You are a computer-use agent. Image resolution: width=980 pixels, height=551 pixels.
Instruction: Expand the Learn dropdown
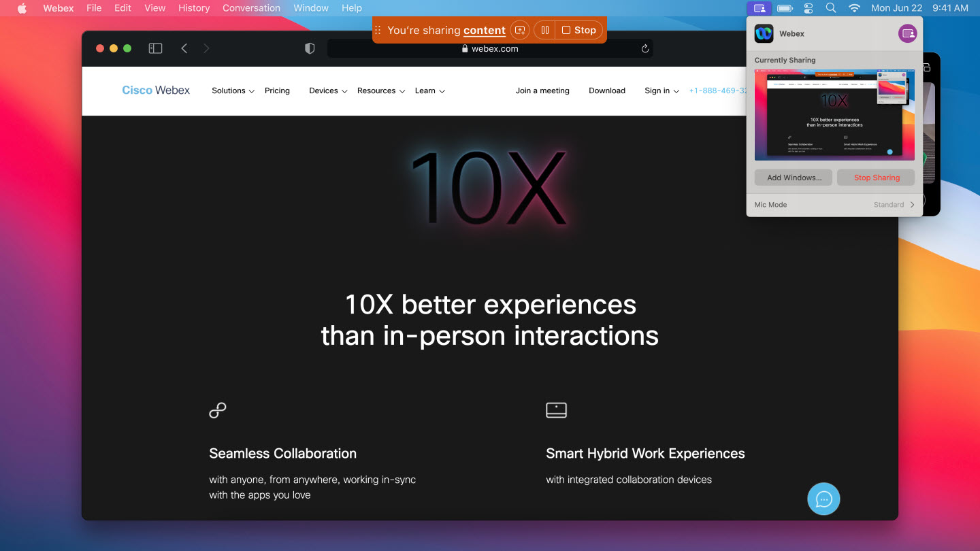pyautogui.click(x=430, y=90)
